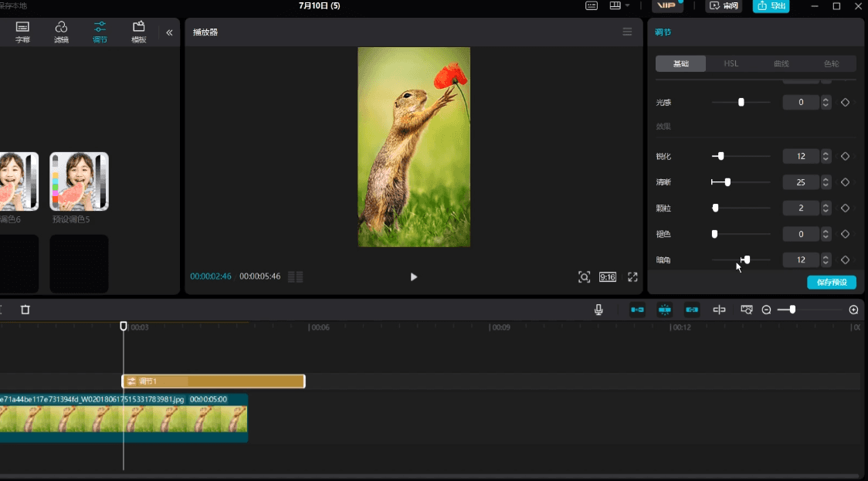This screenshot has height=481, width=868.
Task: Click the stepper arrows for 褪色 value
Action: [826, 234]
